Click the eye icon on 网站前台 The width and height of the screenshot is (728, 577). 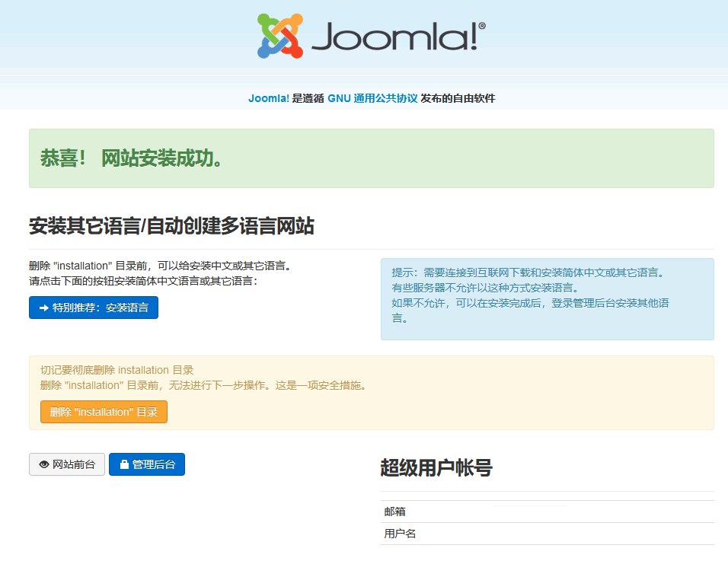[x=44, y=464]
